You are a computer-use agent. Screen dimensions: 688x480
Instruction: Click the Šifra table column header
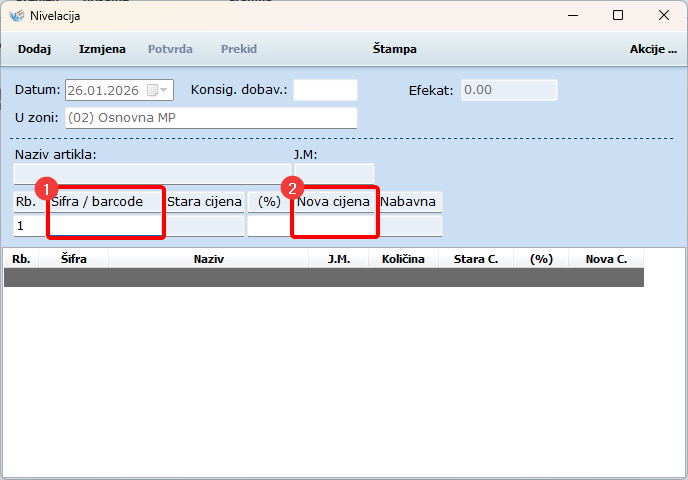[x=73, y=259]
